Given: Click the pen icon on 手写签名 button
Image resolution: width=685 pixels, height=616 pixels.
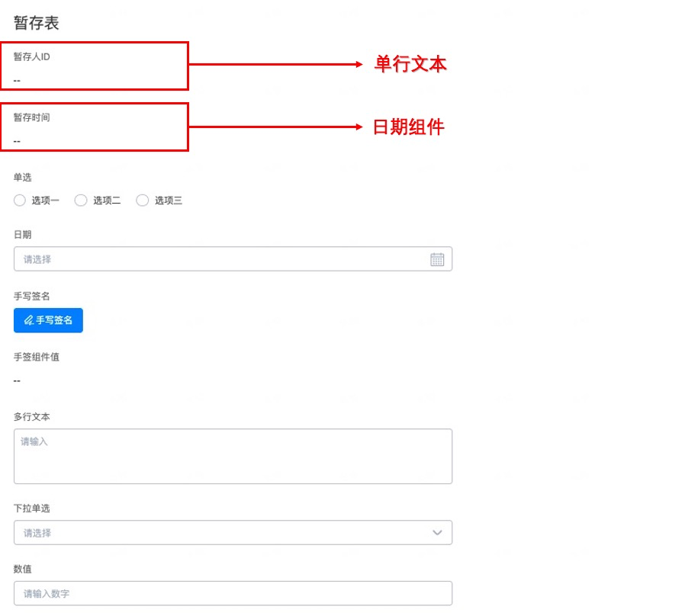Looking at the screenshot, I should (x=29, y=320).
